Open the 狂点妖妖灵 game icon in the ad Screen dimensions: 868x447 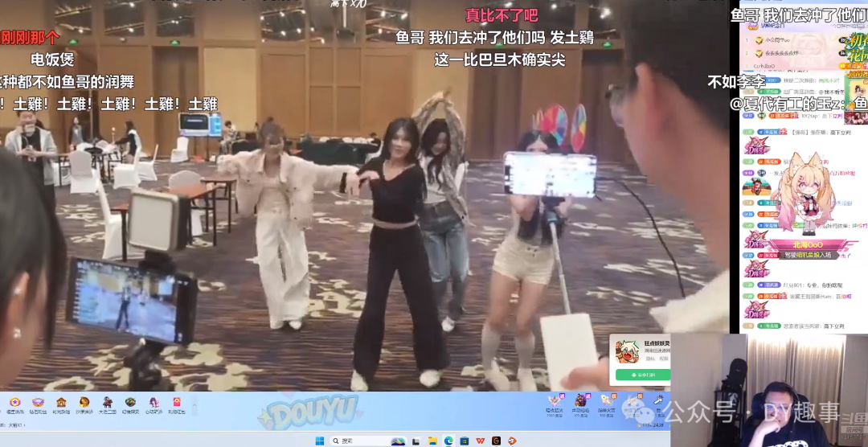pos(628,351)
